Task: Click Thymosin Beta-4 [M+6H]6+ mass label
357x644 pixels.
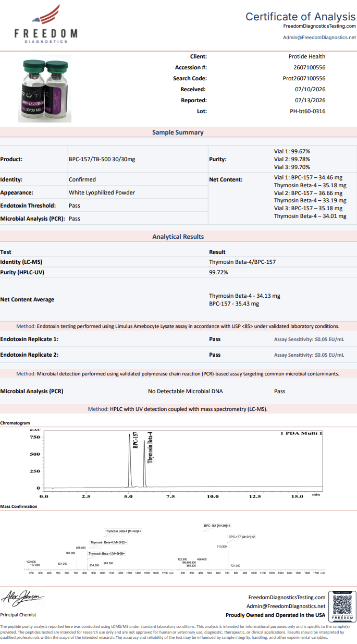Action: (106, 553)
